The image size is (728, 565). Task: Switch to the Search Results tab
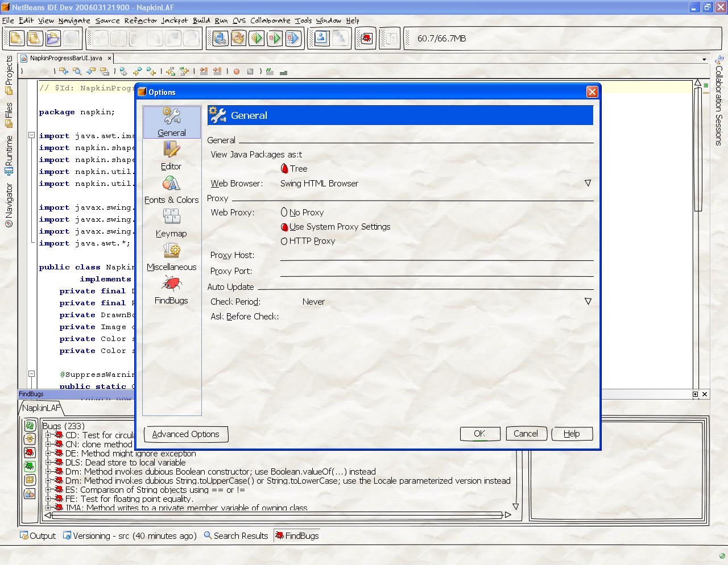[x=235, y=535]
